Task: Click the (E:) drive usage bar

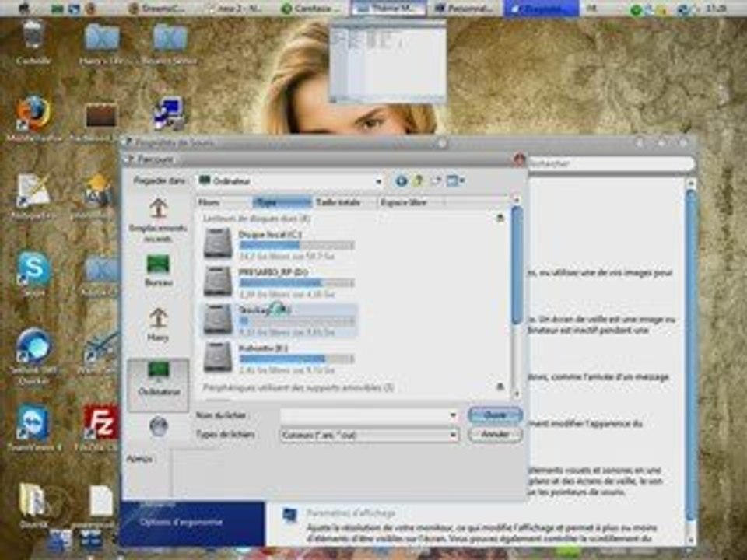Action: point(296,359)
